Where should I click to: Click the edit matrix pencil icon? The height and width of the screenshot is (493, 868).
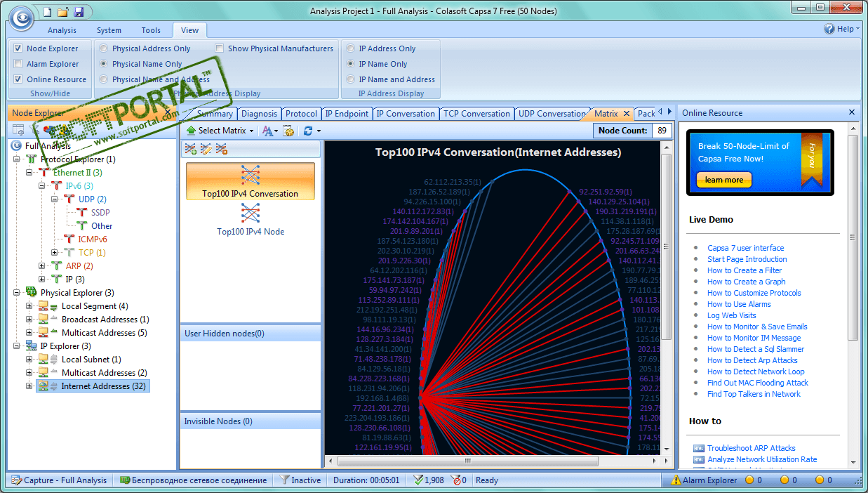[x=206, y=149]
